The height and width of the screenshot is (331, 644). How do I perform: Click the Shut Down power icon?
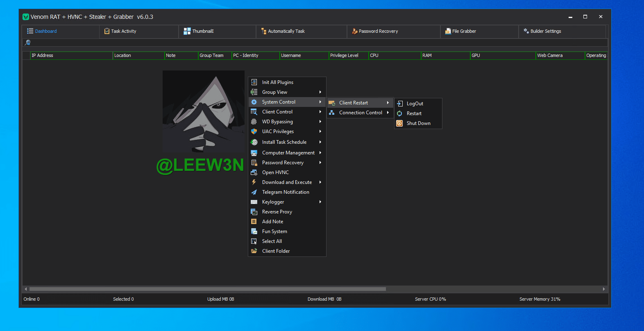[x=399, y=123]
